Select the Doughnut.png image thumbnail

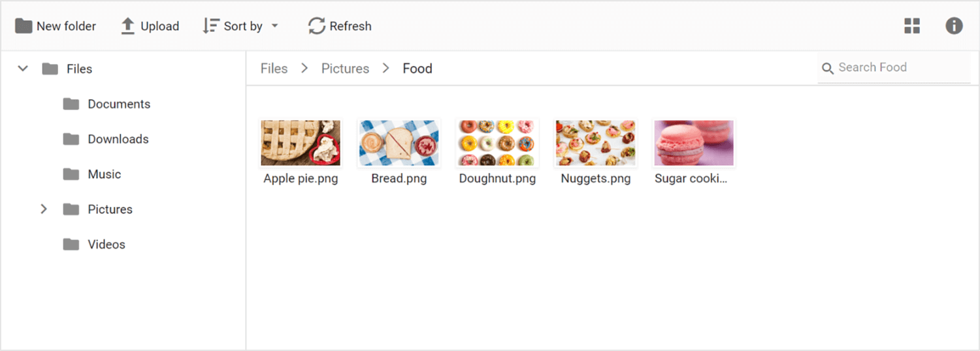497,143
